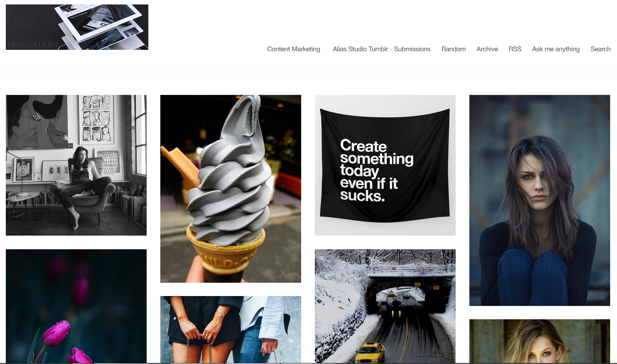
Task: Click 'sucks.' text on black tapestry
Action: coord(362,196)
